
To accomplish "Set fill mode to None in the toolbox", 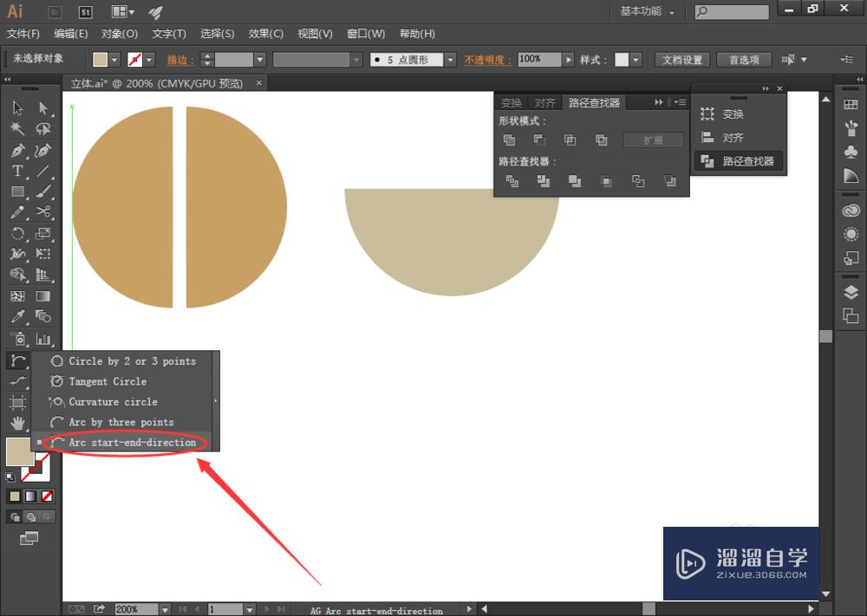I will (48, 496).
